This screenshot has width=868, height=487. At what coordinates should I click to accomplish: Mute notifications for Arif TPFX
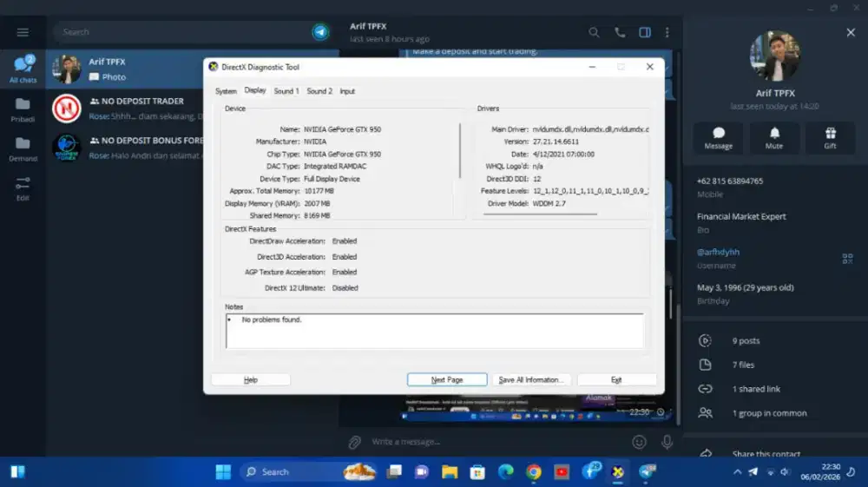[x=774, y=138]
